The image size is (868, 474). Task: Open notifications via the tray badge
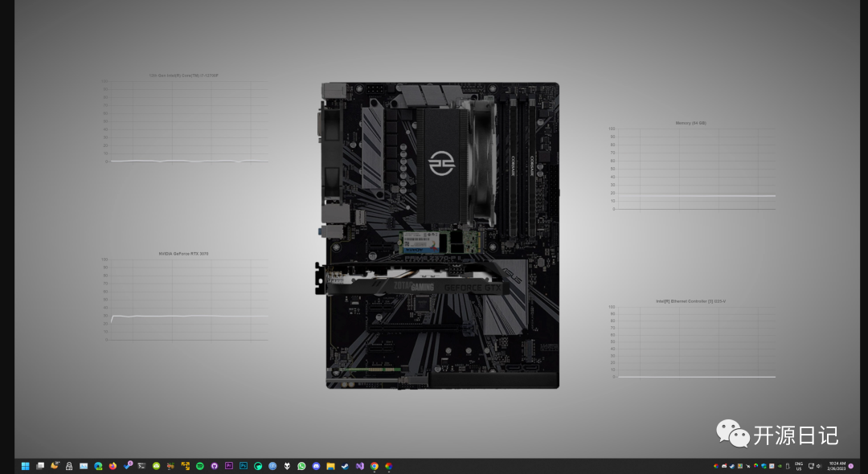pos(851,466)
